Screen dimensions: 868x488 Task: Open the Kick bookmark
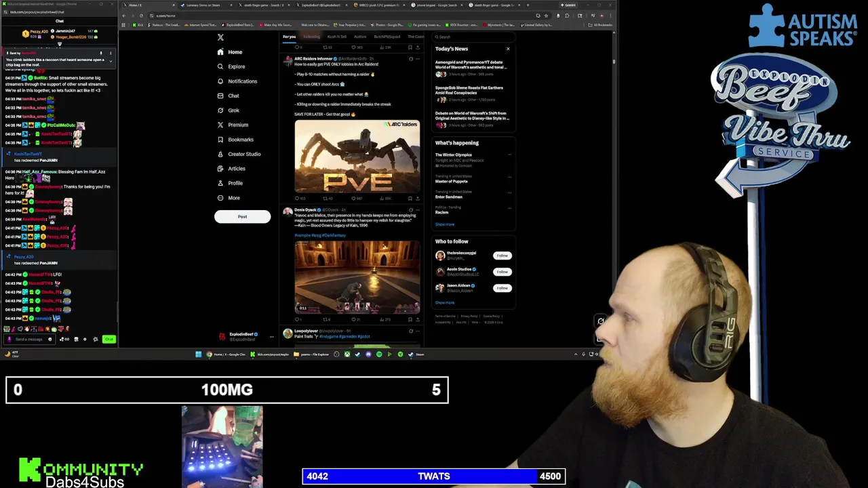(x=139, y=25)
